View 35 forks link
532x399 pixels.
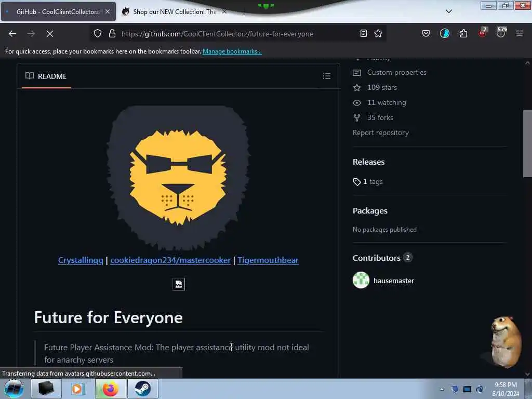click(x=380, y=118)
